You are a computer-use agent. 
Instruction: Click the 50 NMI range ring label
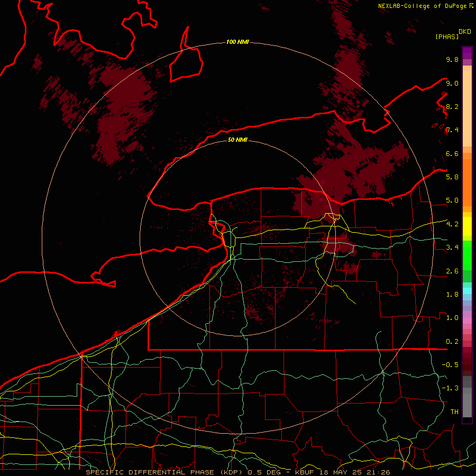(237, 140)
